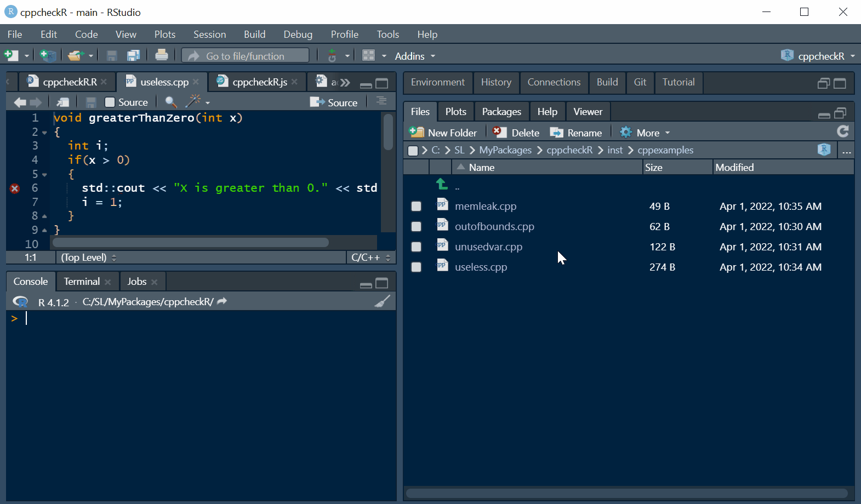861x504 pixels.
Task: Open the version control dropdown arrow
Action: click(347, 56)
